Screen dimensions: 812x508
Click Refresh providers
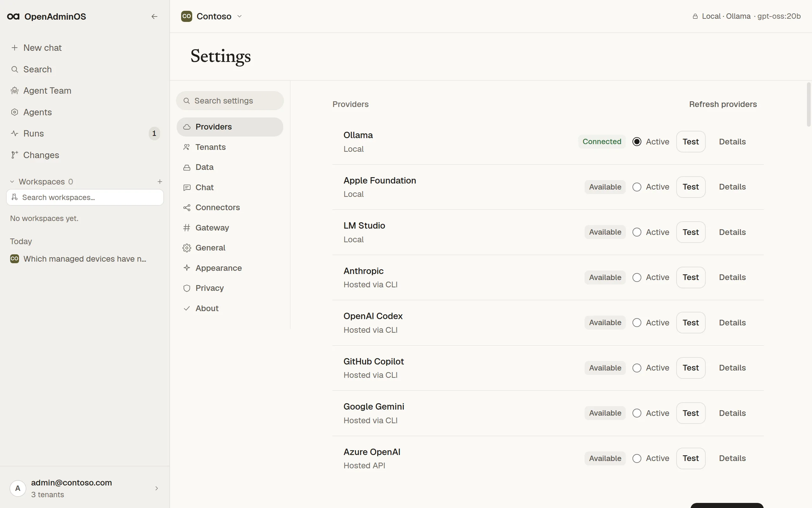(723, 104)
